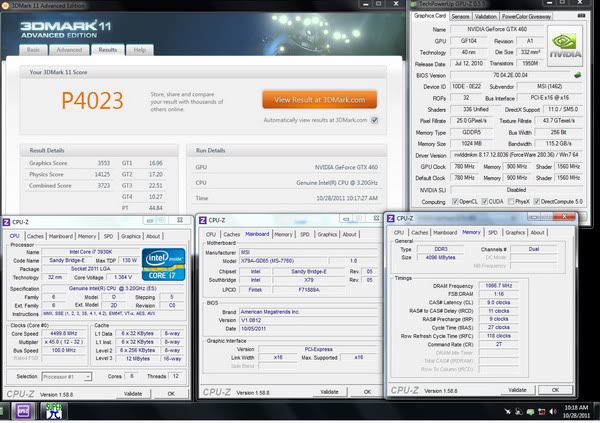Select the Results tab in 3DMark 11

point(108,50)
